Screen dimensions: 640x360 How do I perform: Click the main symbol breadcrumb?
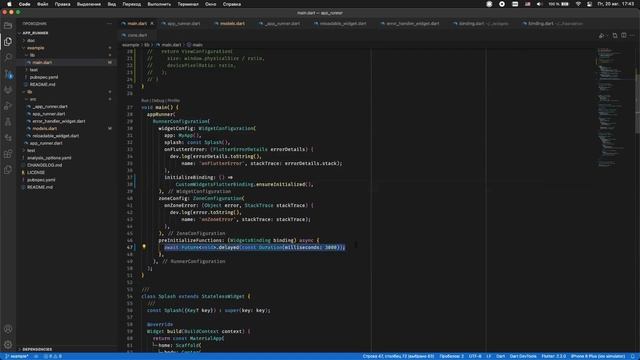coord(198,45)
